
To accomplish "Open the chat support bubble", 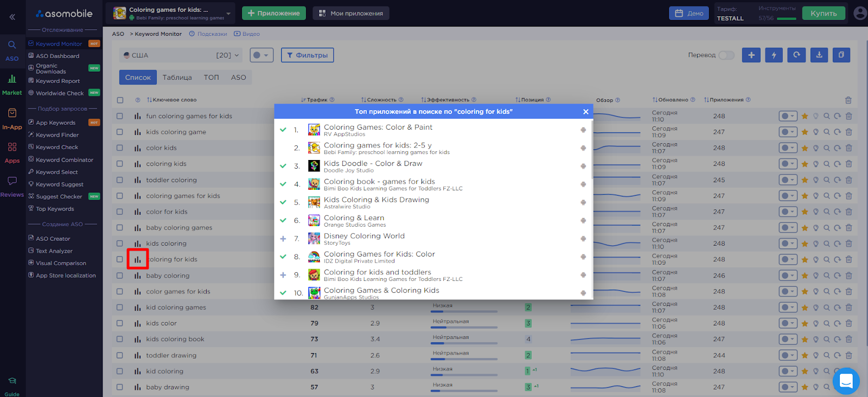I will pyautogui.click(x=846, y=381).
